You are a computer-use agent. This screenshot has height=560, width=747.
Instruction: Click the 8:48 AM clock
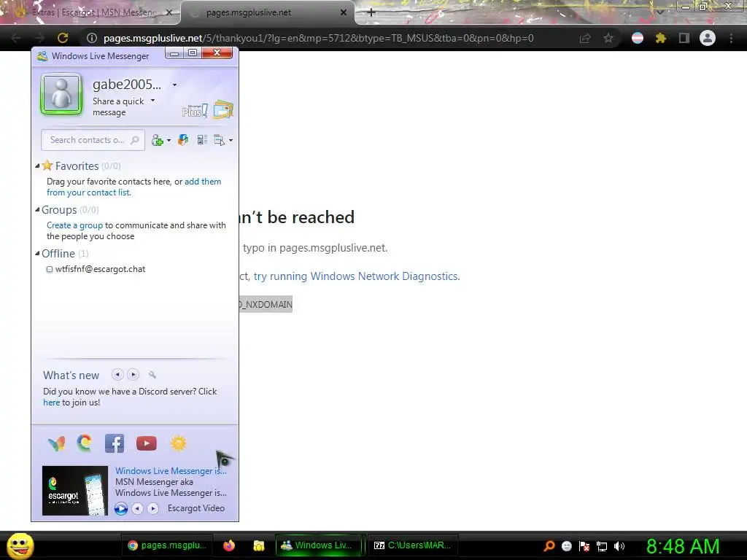[x=683, y=546]
